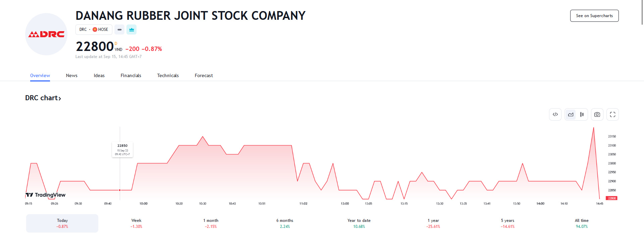This screenshot has height=246, width=644.
Task: Select the All time range
Action: [x=582, y=223]
